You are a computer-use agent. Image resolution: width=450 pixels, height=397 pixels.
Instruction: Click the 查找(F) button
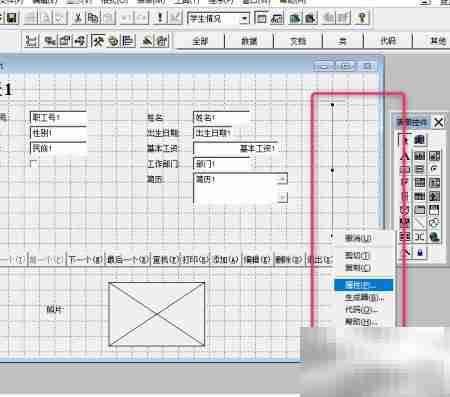pyautogui.click(x=165, y=260)
